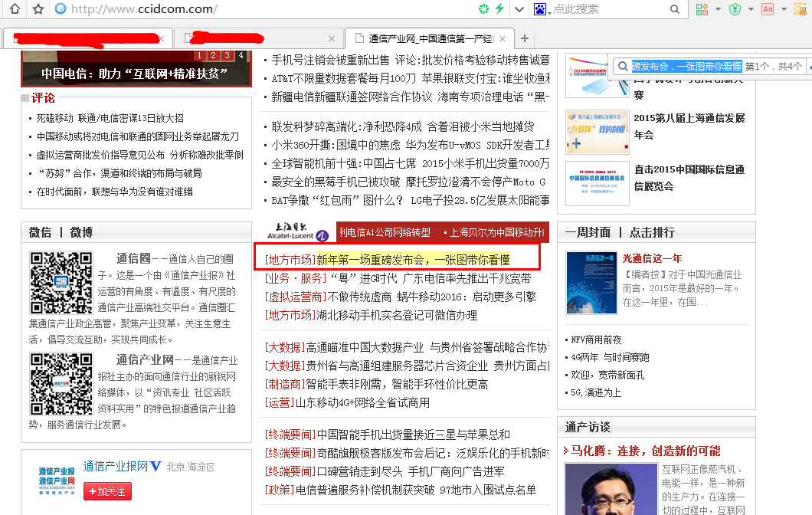812x515 pixels.
Task: Click the 光通信这一年 cover thumbnail
Action: click(591, 283)
